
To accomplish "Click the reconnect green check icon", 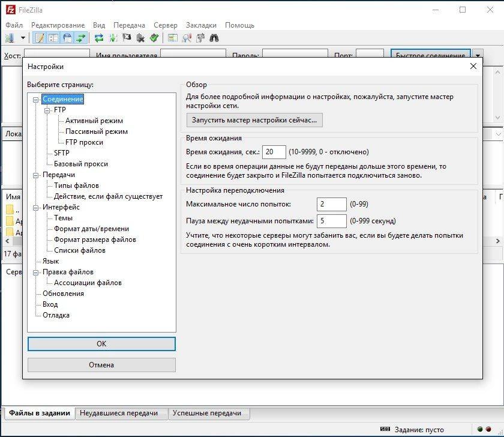I will [154, 38].
